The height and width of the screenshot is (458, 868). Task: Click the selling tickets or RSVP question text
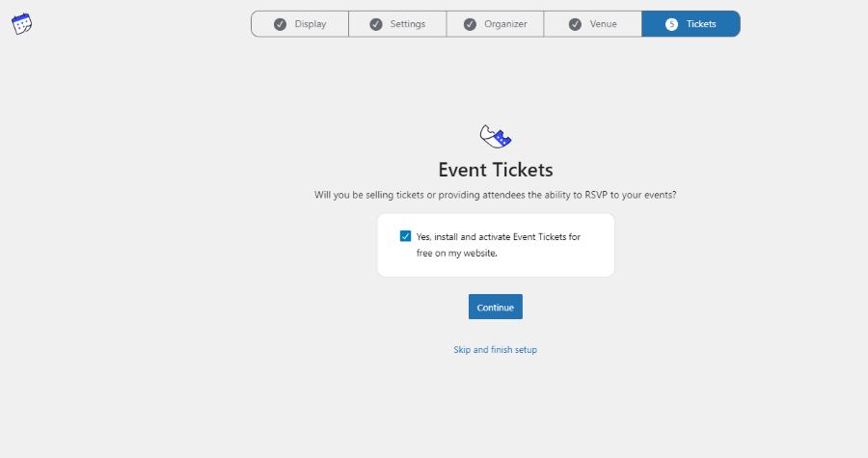(x=495, y=195)
